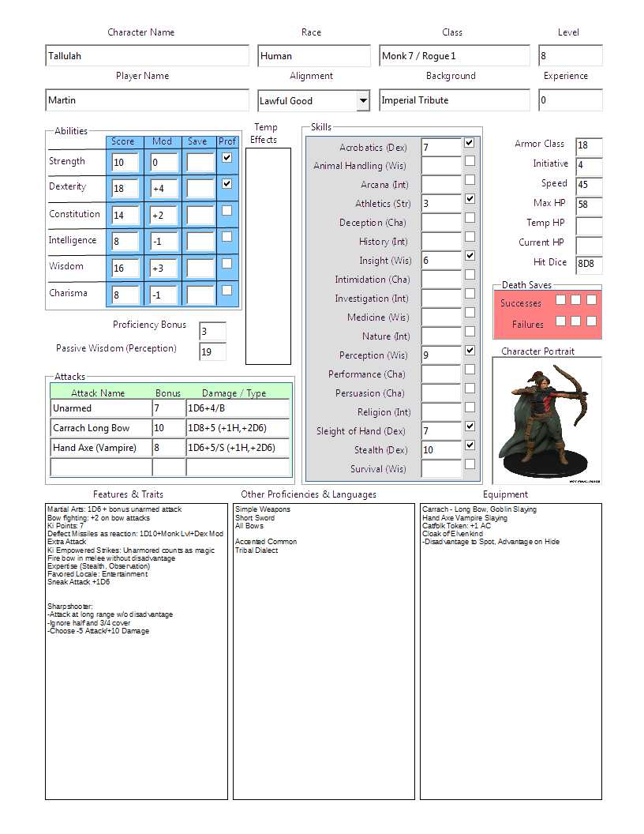Click the character portrait archer image
The width and height of the screenshot is (644, 834).
tap(547, 421)
